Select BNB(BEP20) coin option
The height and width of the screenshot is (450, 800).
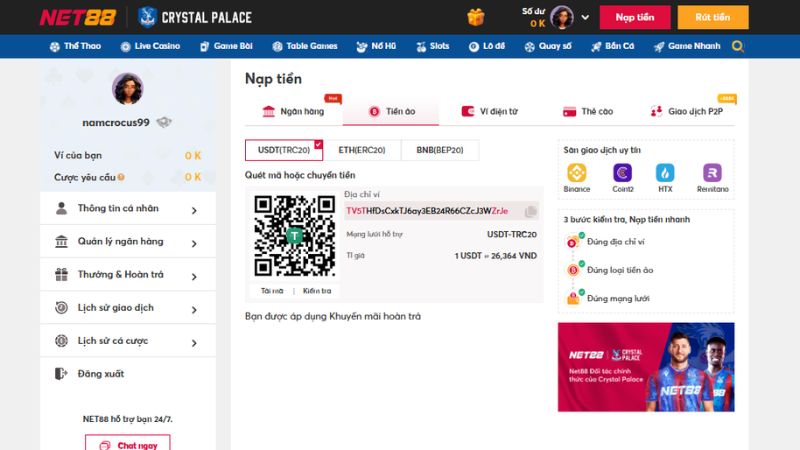[x=440, y=150]
